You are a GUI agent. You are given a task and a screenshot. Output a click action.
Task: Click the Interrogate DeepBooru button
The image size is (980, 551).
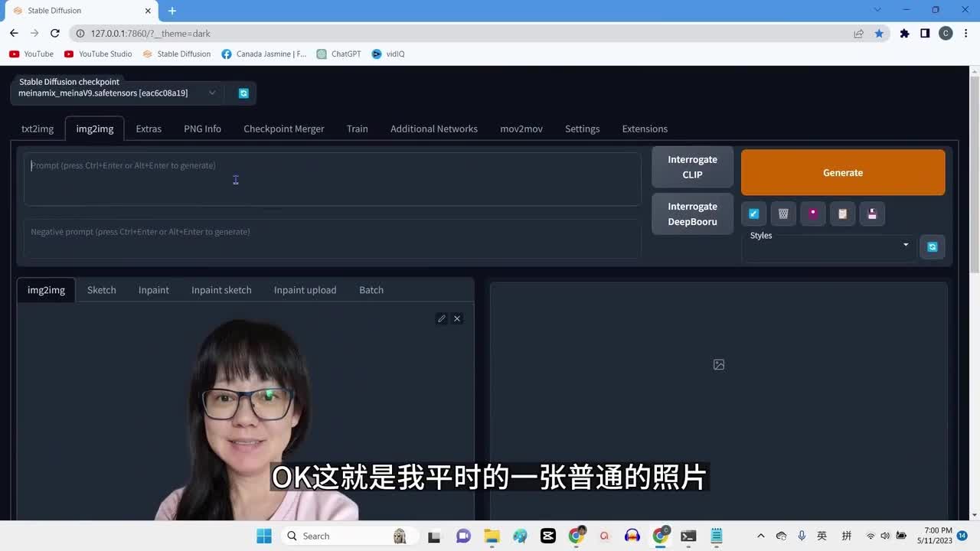tap(692, 214)
